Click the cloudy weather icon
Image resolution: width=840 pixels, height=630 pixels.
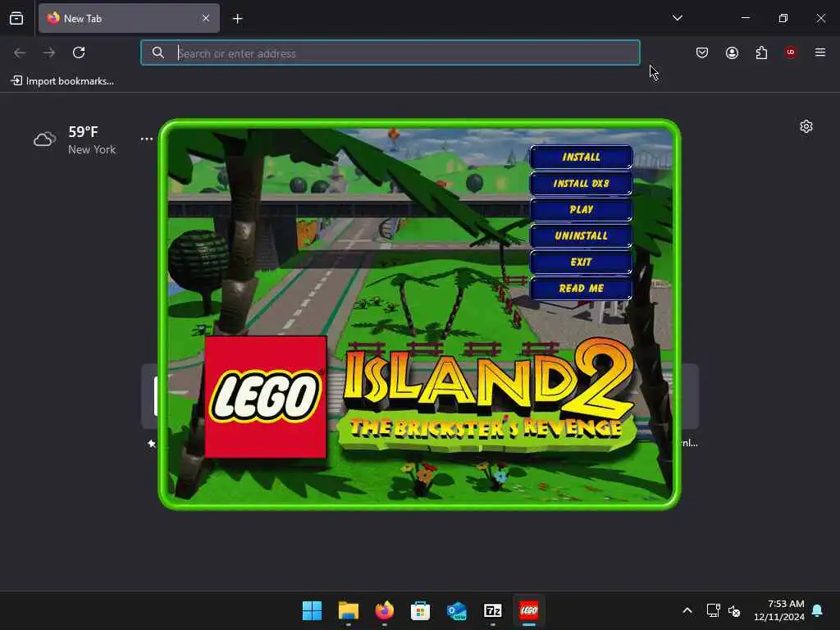pyautogui.click(x=44, y=139)
